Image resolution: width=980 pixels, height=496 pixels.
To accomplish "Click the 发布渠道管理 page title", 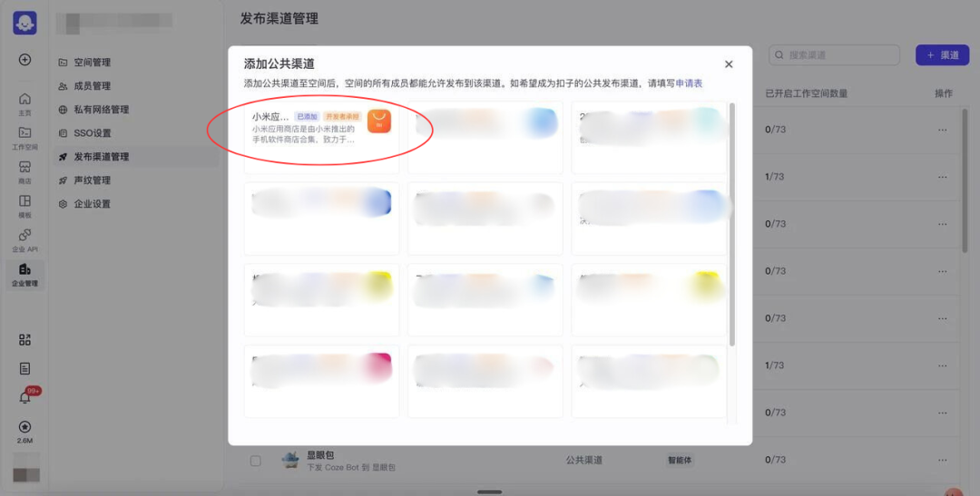I will [x=279, y=19].
